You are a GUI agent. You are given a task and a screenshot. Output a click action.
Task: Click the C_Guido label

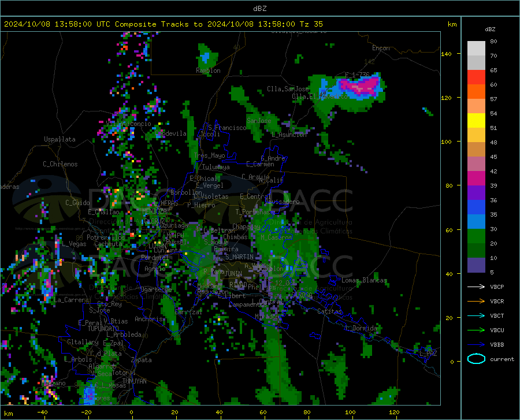pos(77,203)
